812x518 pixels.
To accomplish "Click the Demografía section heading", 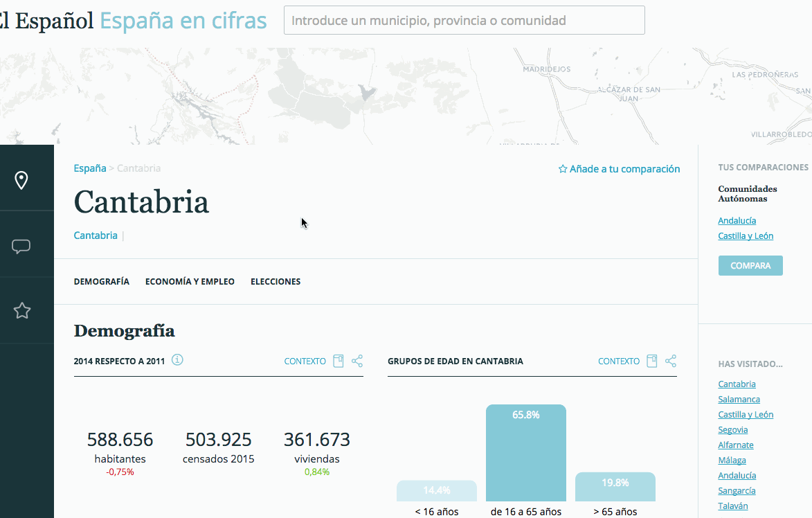I will [x=125, y=331].
